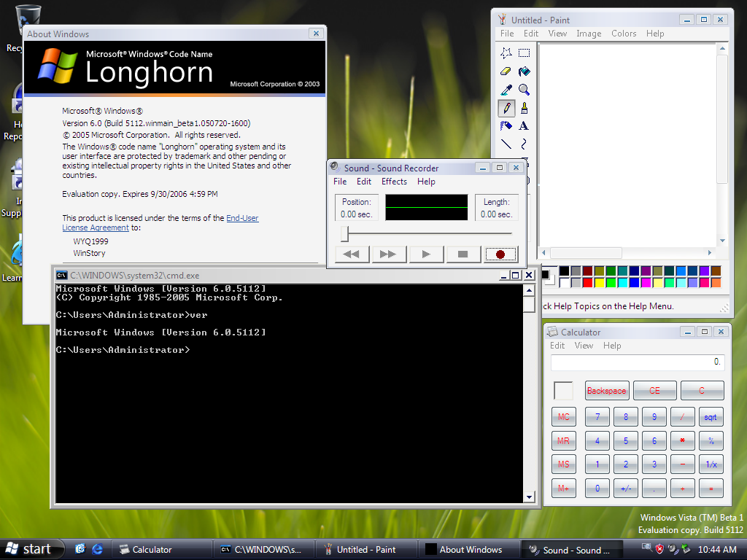Select the Fill With Color bucket tool
The image size is (747, 560).
tap(524, 71)
